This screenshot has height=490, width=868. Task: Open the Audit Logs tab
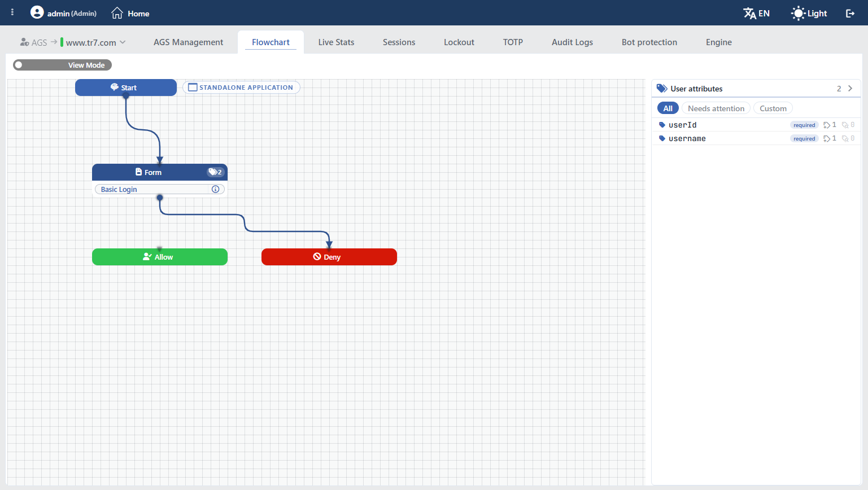[572, 42]
